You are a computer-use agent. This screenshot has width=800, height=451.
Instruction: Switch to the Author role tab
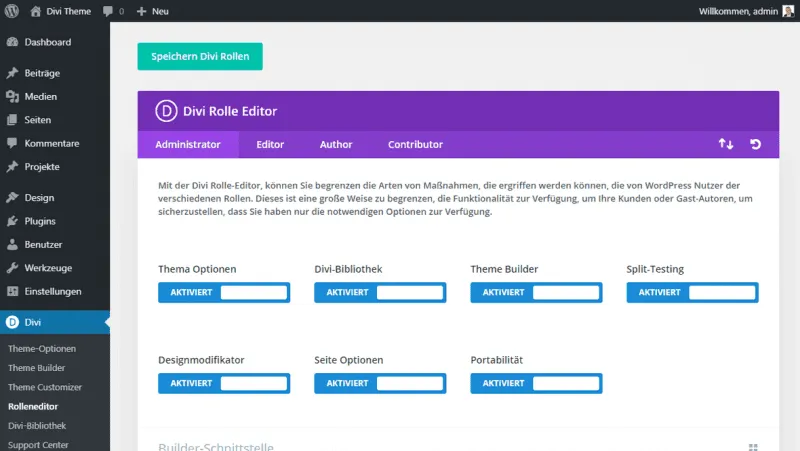[x=336, y=144]
